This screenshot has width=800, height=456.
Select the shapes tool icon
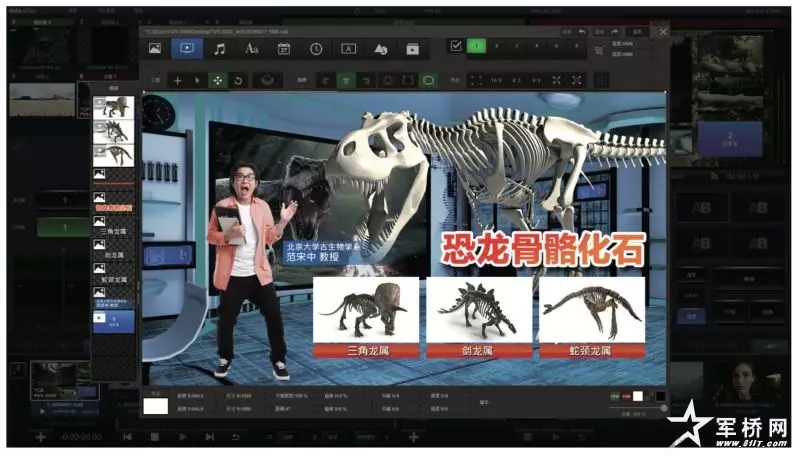pos(381,48)
